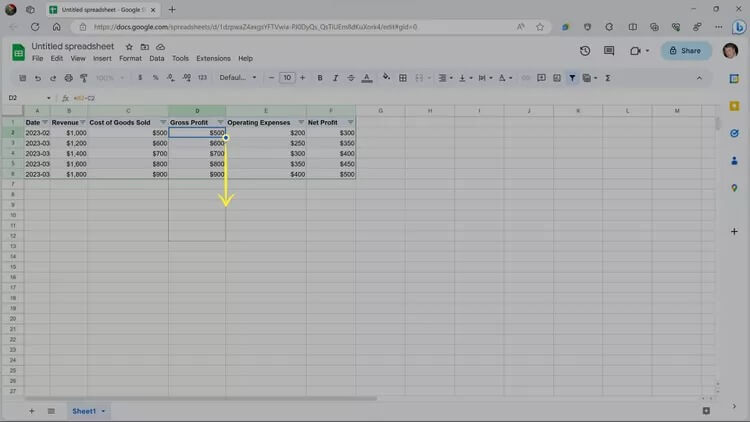Open the all sheets list icon
This screenshot has height=422, width=750.
point(51,411)
